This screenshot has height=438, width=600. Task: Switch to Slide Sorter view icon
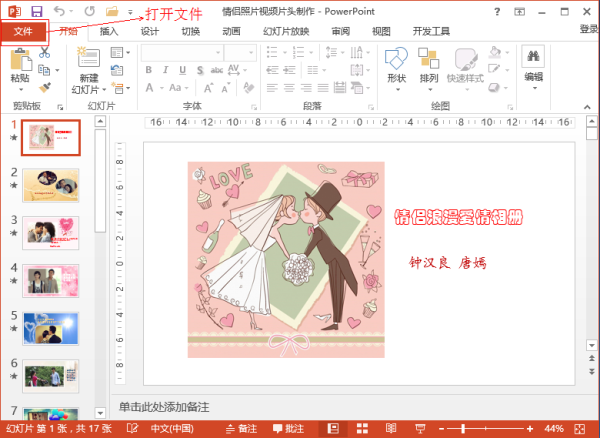(x=362, y=428)
